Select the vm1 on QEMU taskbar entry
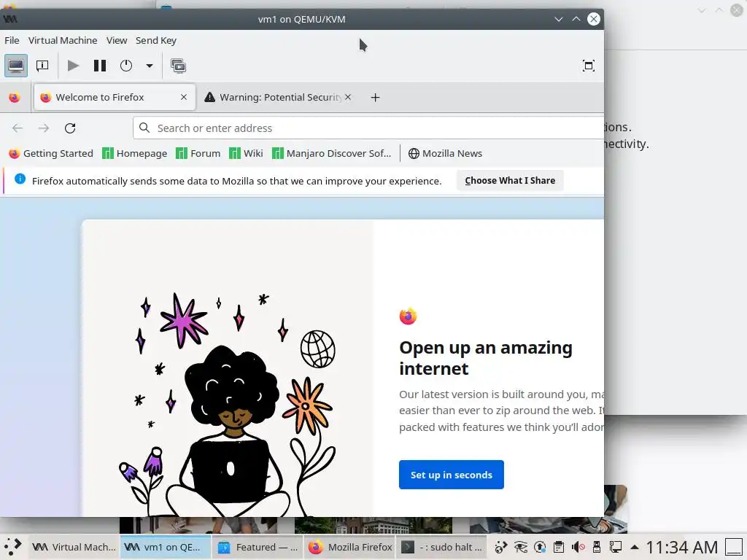Image resolution: width=747 pixels, height=560 pixels. coord(165,547)
